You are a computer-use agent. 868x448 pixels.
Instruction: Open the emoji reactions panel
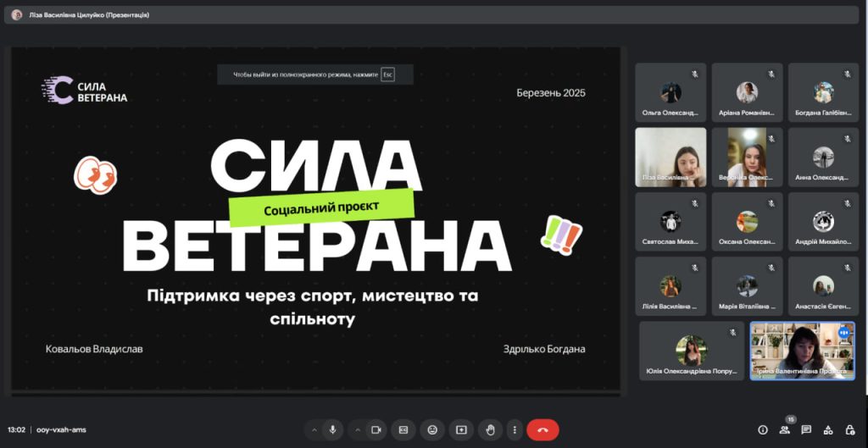click(x=432, y=429)
